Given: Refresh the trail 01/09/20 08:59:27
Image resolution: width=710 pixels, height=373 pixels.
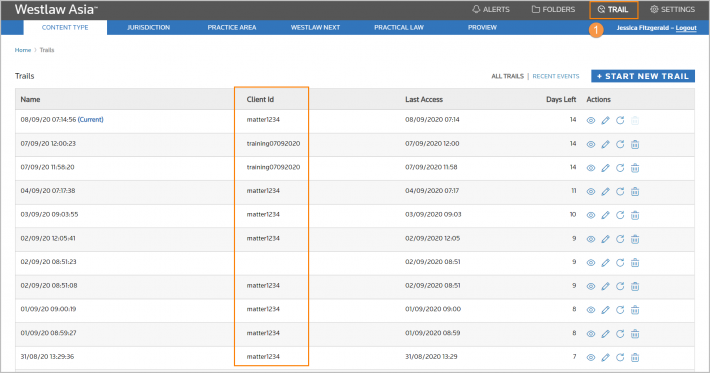Looking at the screenshot, I should tap(620, 334).
